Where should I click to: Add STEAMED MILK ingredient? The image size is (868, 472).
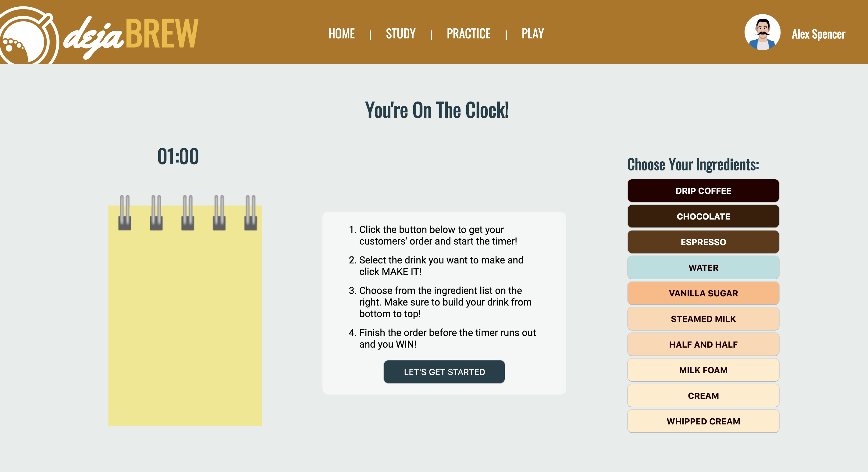pyautogui.click(x=703, y=319)
